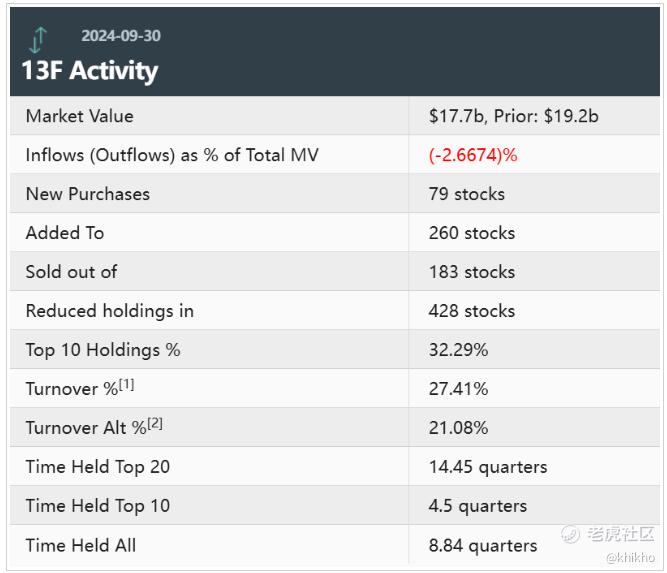Screen dimensions: 667x573
Task: Click the @khikho username watermark
Action: tap(630, 557)
